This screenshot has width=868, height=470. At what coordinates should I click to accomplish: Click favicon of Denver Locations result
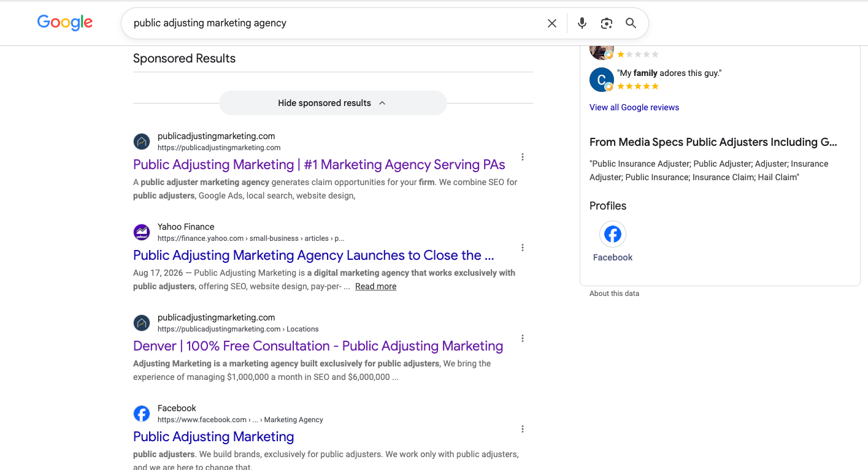(x=142, y=323)
